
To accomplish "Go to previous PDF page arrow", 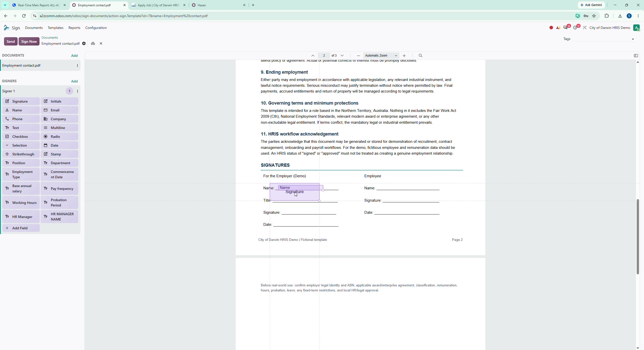I will tap(313, 56).
